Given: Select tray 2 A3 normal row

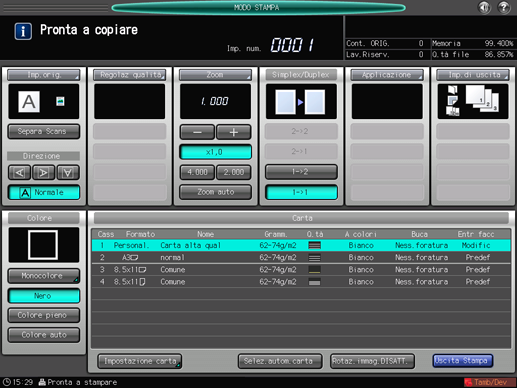Looking at the screenshot, I should [x=301, y=258].
